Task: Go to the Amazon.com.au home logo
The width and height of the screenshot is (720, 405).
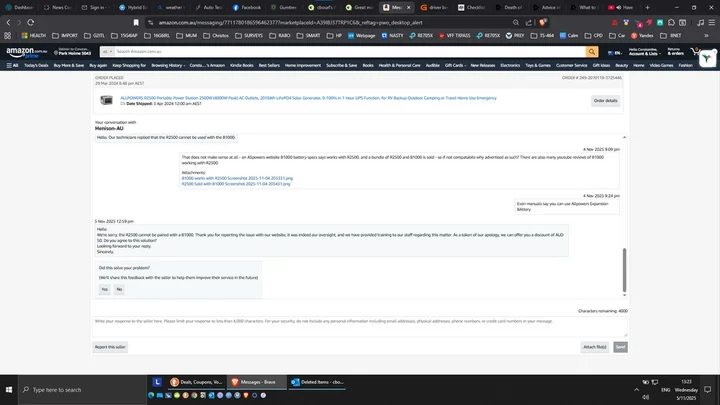Action: click(x=27, y=52)
